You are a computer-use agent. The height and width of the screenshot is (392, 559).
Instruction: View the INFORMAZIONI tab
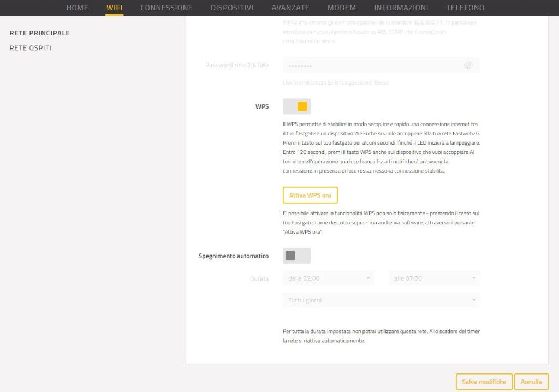[x=401, y=8]
